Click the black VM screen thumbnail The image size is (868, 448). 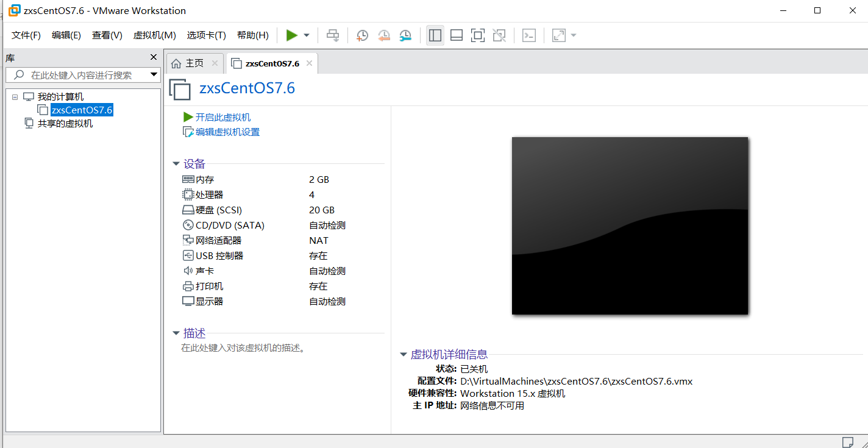(630, 226)
